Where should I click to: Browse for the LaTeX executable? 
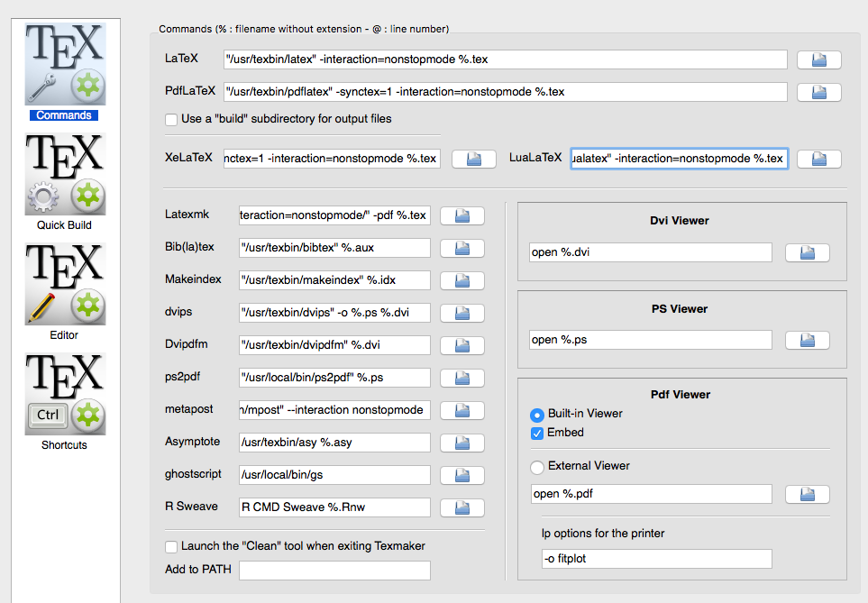point(818,59)
